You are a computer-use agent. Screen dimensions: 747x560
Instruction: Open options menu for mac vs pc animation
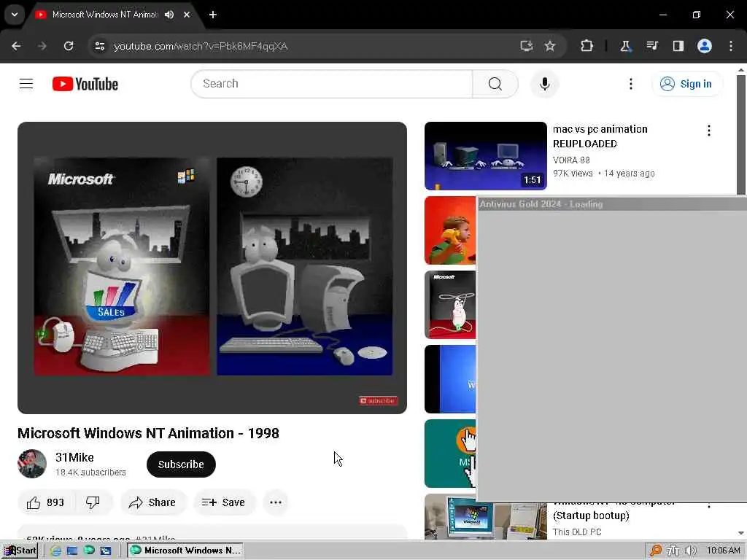(x=709, y=131)
